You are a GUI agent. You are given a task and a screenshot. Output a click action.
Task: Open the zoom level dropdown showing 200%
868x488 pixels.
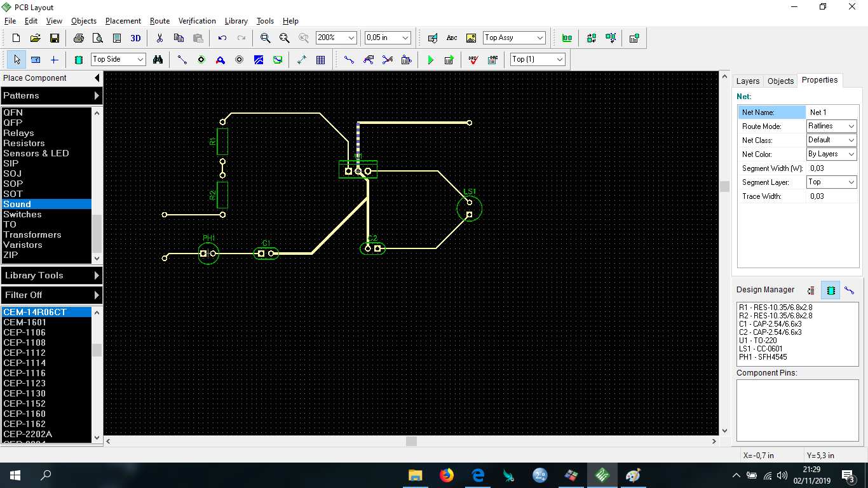336,37
